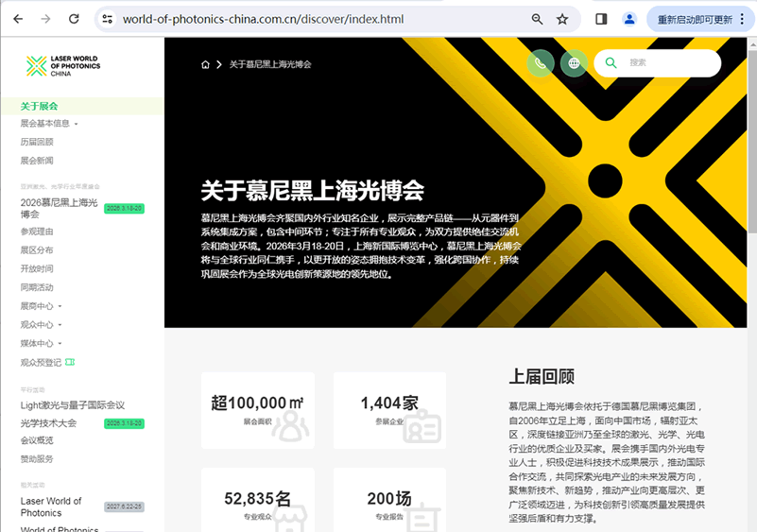Expand 媒体中心 submenu
This screenshot has width=757, height=532.
(41, 344)
